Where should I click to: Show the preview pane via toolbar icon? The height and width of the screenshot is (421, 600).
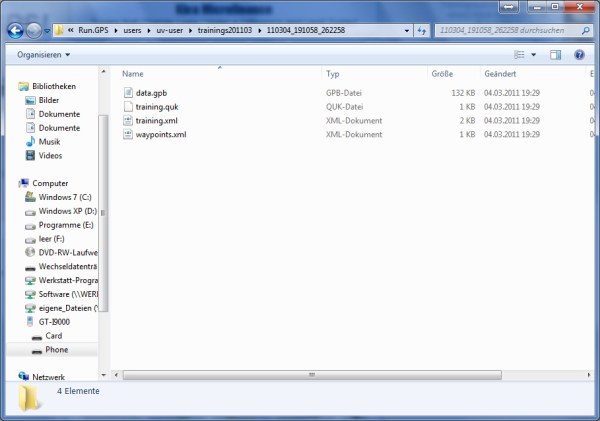556,54
